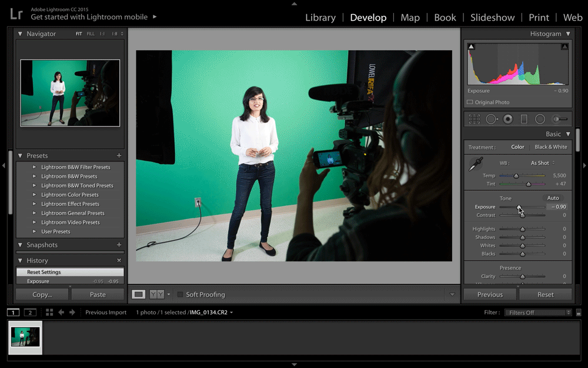Switch to the Map module
This screenshot has height=368, width=588.
[410, 18]
